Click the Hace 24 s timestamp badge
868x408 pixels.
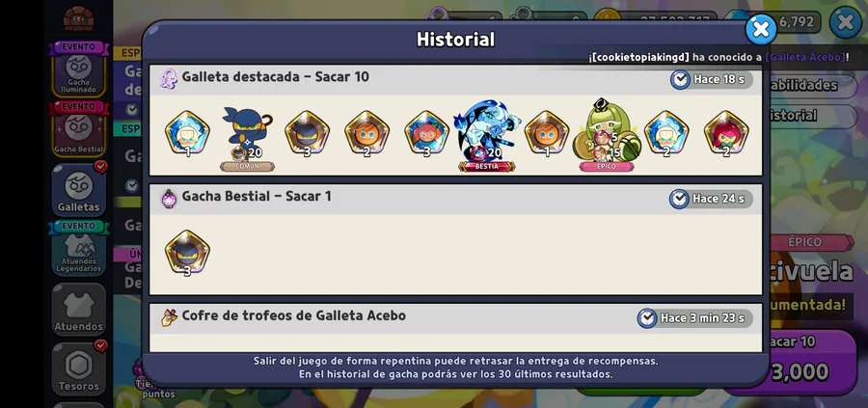pyautogui.click(x=712, y=199)
